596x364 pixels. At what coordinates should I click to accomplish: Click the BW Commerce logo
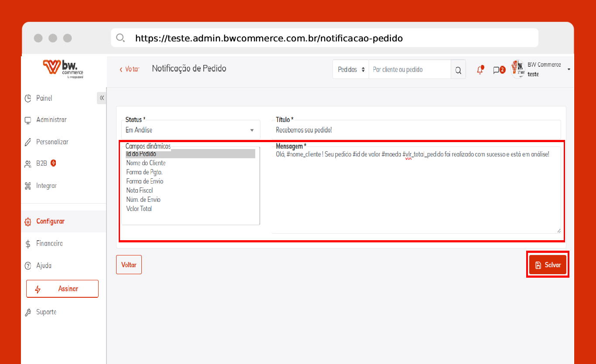coord(63,69)
